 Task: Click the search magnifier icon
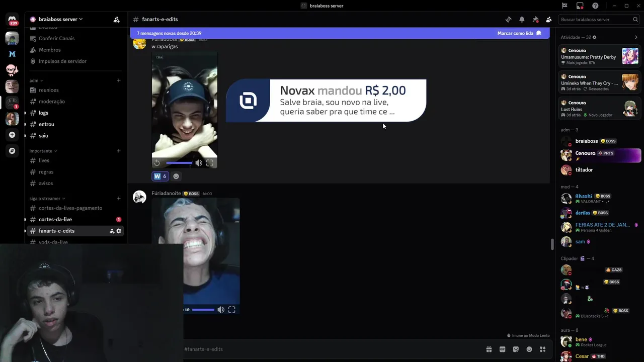[635, 20]
